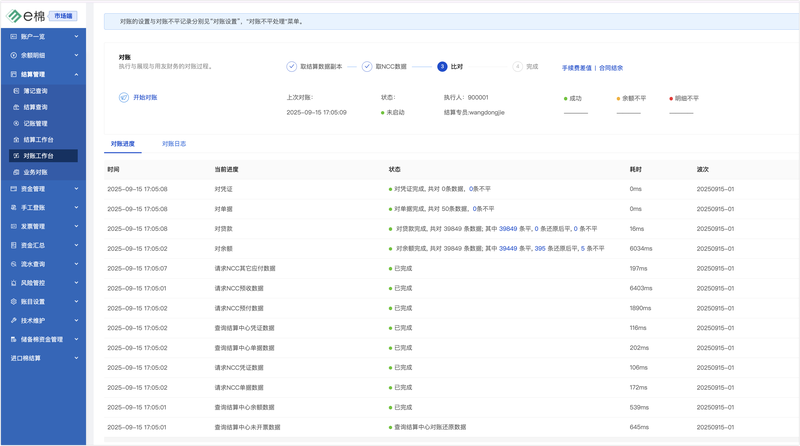Expand the 储备棉资金管理 sidebar menu
The width and height of the screenshot is (800, 446).
tap(77, 340)
